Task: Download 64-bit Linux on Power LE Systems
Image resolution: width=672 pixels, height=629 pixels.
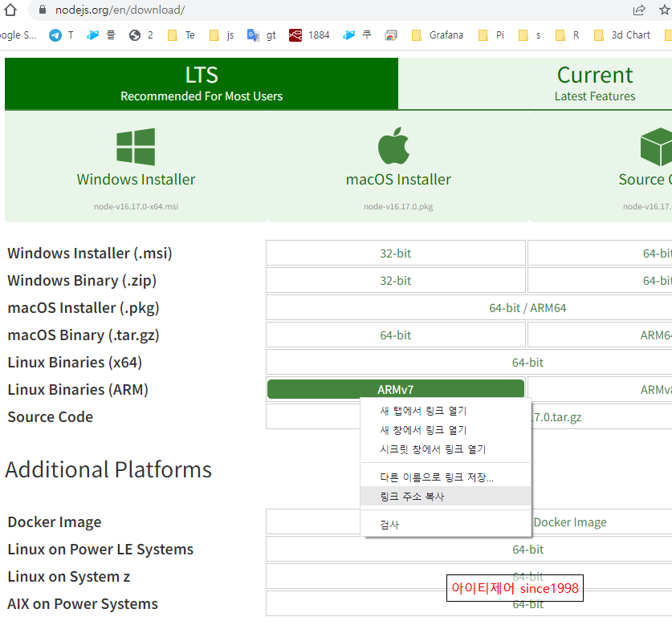Action: (x=469, y=549)
